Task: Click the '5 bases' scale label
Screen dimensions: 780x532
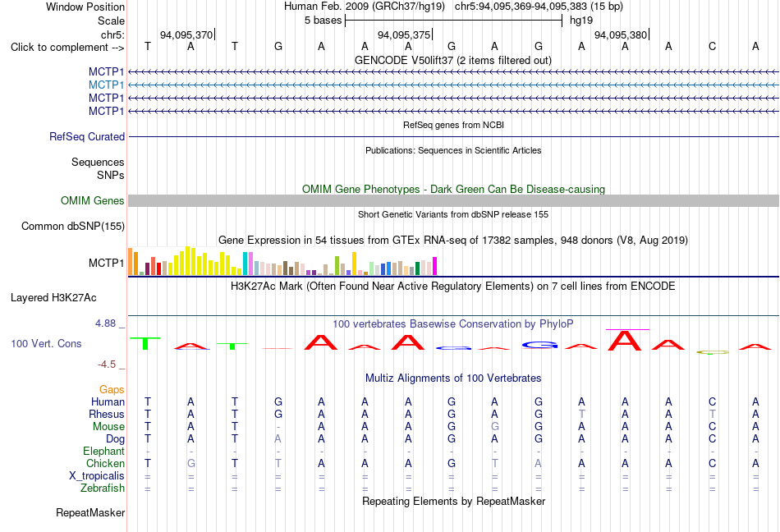Action: (x=323, y=21)
